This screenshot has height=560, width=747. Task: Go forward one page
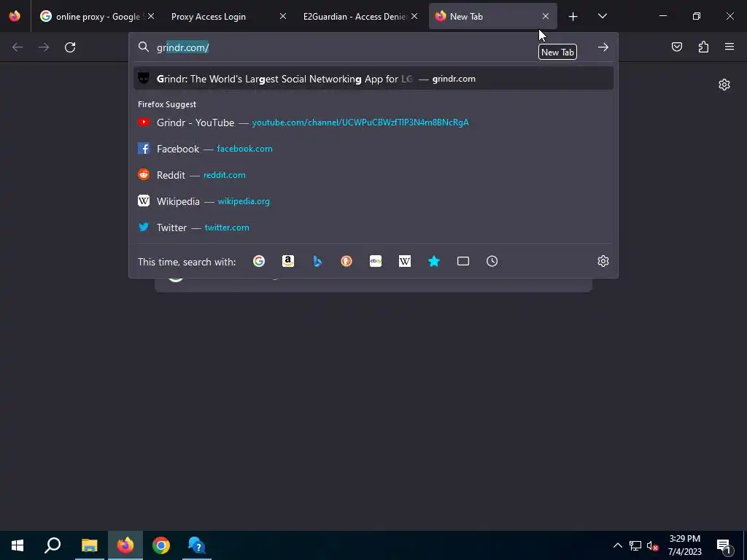44,47
